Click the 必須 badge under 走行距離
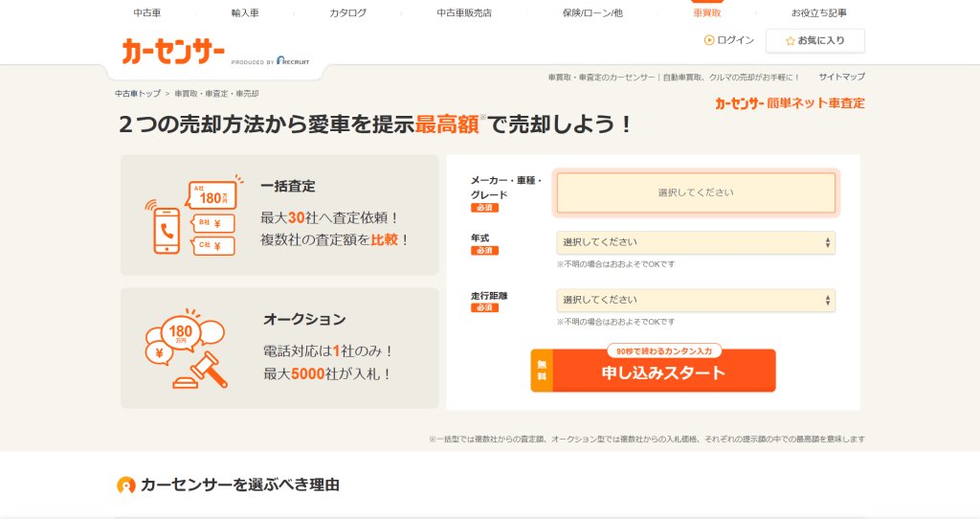This screenshot has height=519, width=980. tap(484, 308)
